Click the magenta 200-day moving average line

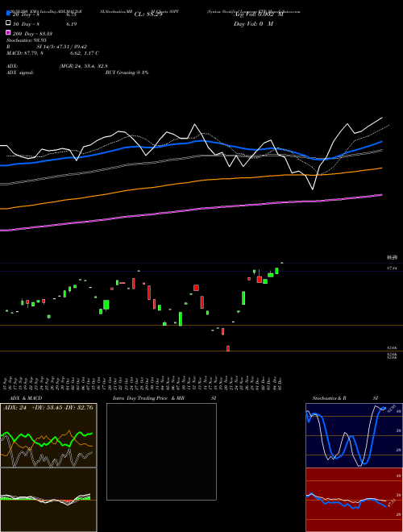pyautogui.click(x=190, y=210)
